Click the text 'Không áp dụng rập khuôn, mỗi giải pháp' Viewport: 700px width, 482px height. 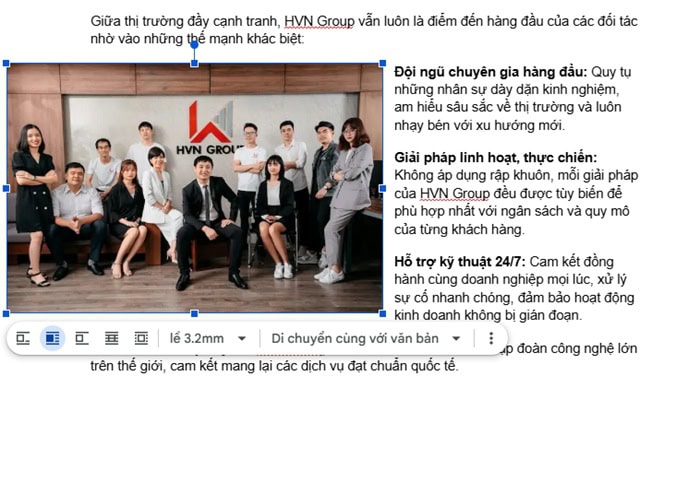pos(516,175)
